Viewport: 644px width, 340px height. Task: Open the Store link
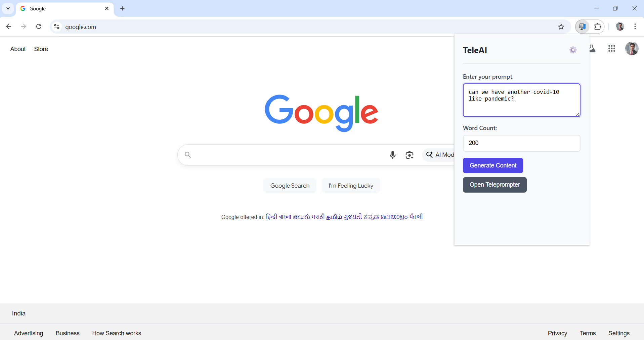click(41, 49)
